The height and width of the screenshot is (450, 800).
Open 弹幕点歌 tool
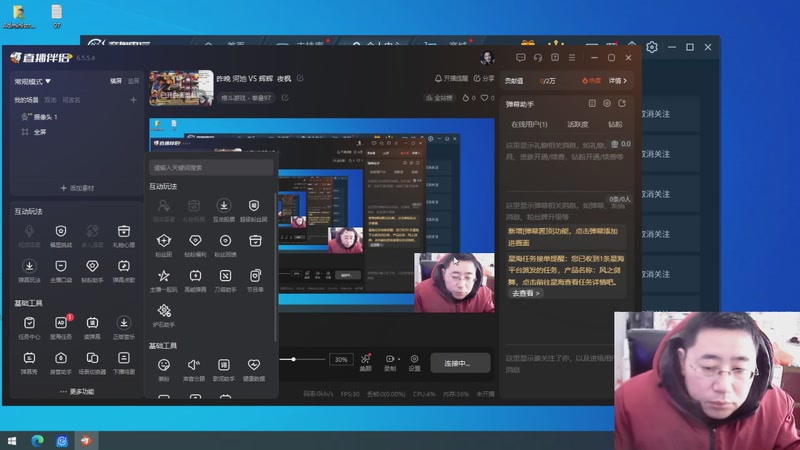123,270
